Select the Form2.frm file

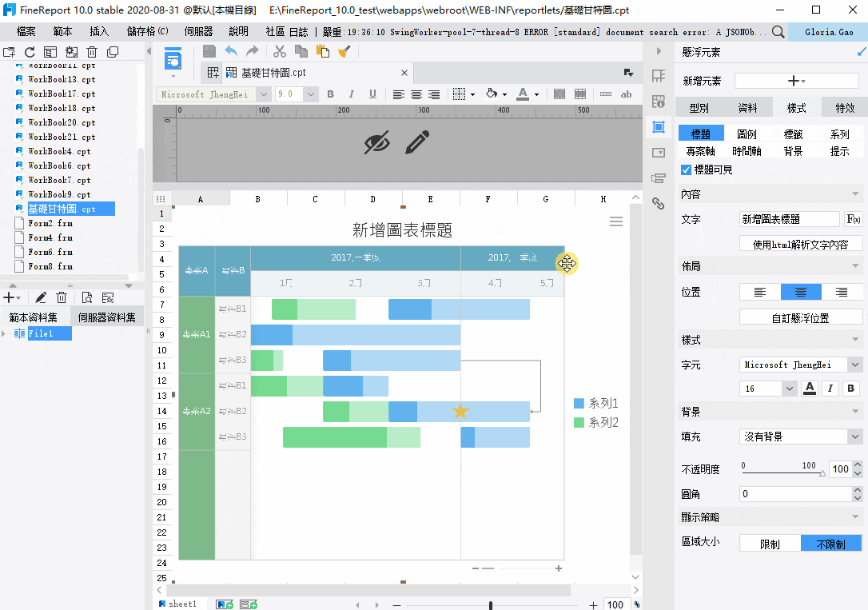tap(50, 223)
